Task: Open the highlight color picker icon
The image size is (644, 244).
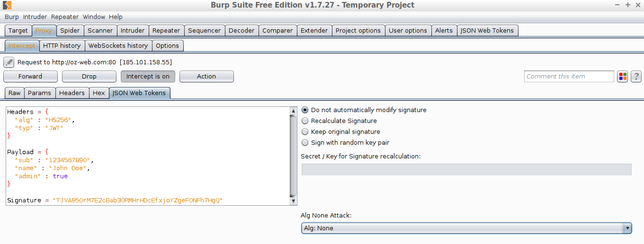Action: [x=622, y=76]
